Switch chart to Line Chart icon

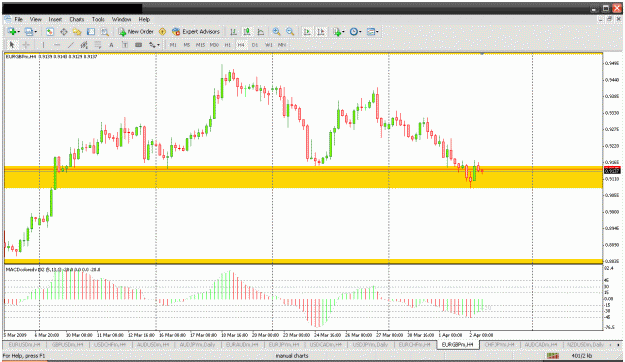click(261, 31)
